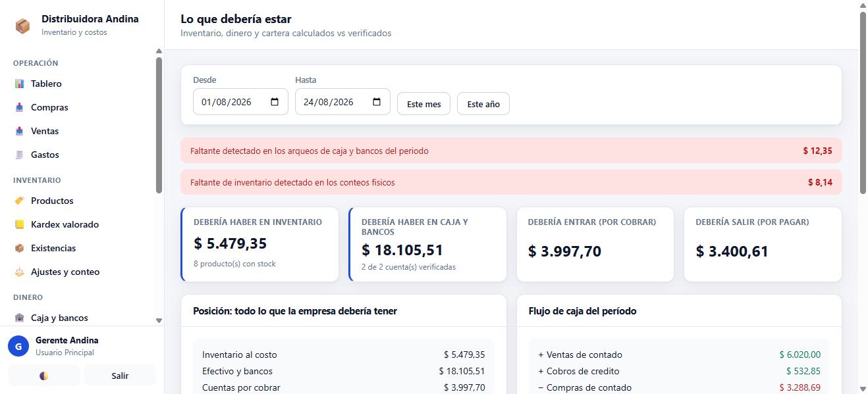Click the Debería salir (por pagar) card
Screen dimensions: 868x394
click(x=763, y=245)
